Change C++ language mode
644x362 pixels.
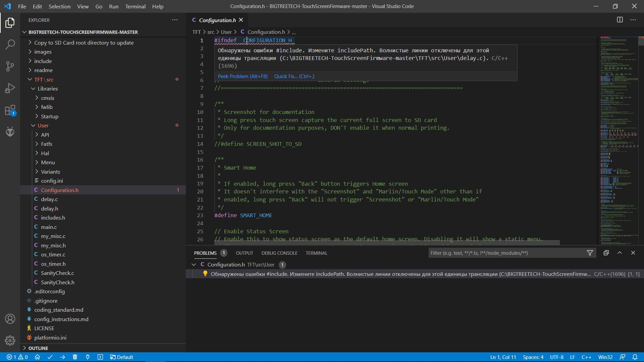(x=586, y=357)
